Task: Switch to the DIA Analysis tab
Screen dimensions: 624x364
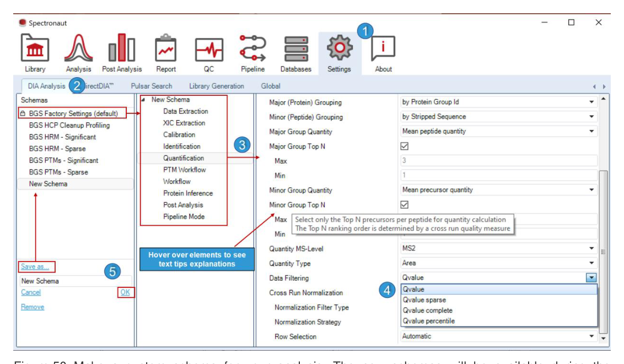Action: click(x=46, y=86)
